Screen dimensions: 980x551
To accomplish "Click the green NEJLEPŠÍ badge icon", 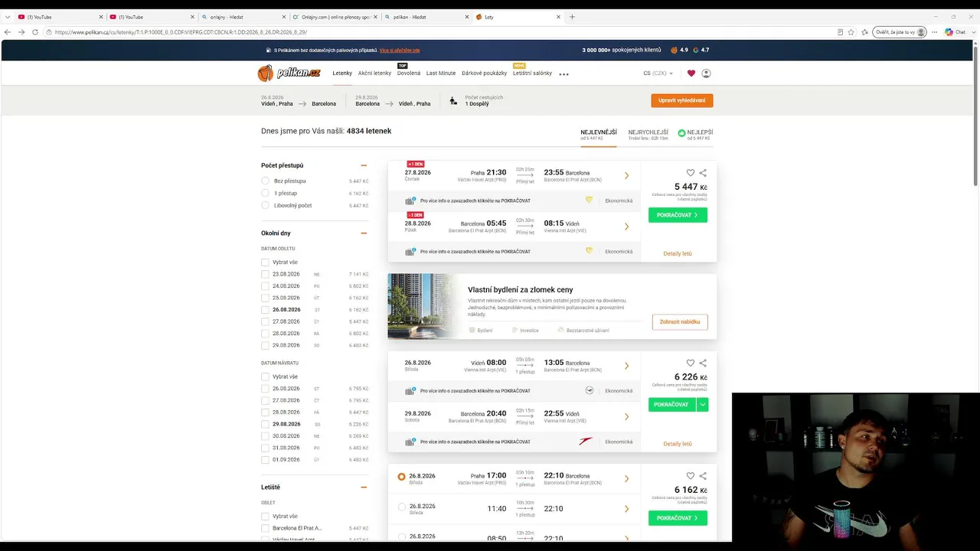I will (681, 132).
